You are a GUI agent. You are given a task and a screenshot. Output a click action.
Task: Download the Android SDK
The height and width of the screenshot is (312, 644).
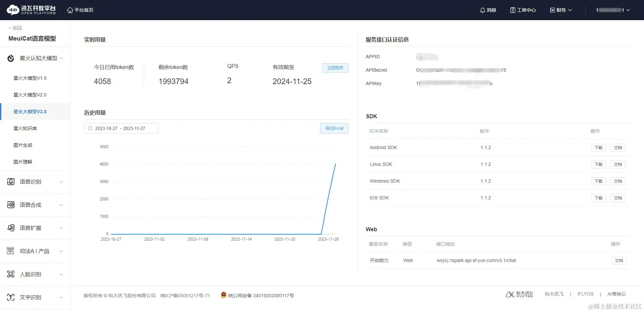tap(599, 148)
